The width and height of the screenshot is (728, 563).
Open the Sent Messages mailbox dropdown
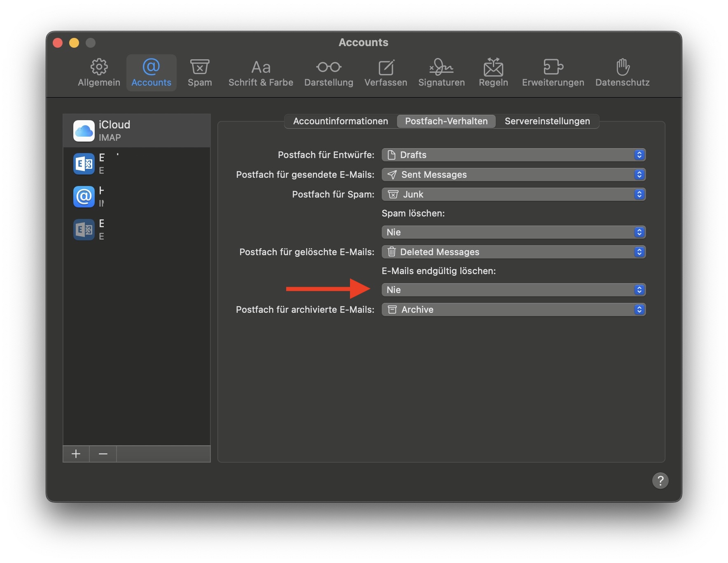(x=513, y=174)
